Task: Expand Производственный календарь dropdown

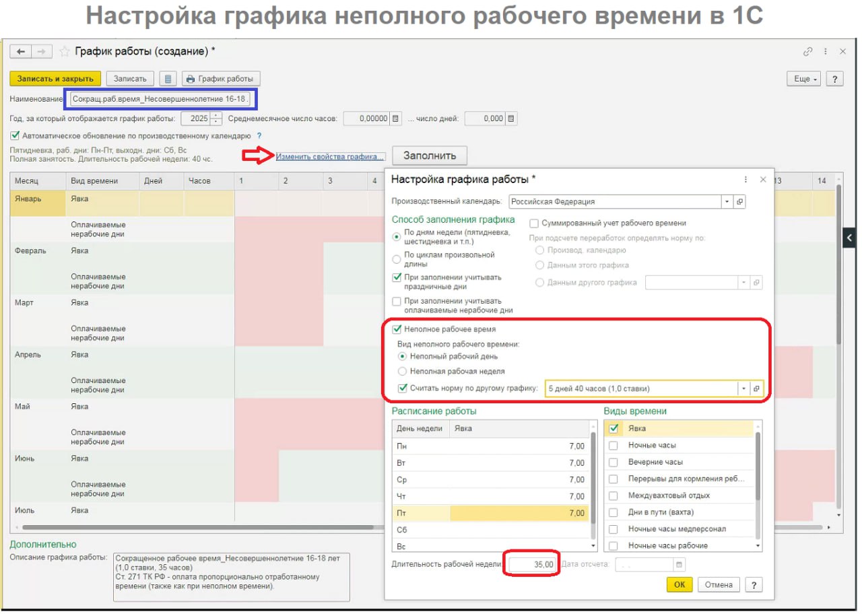Action: click(727, 201)
